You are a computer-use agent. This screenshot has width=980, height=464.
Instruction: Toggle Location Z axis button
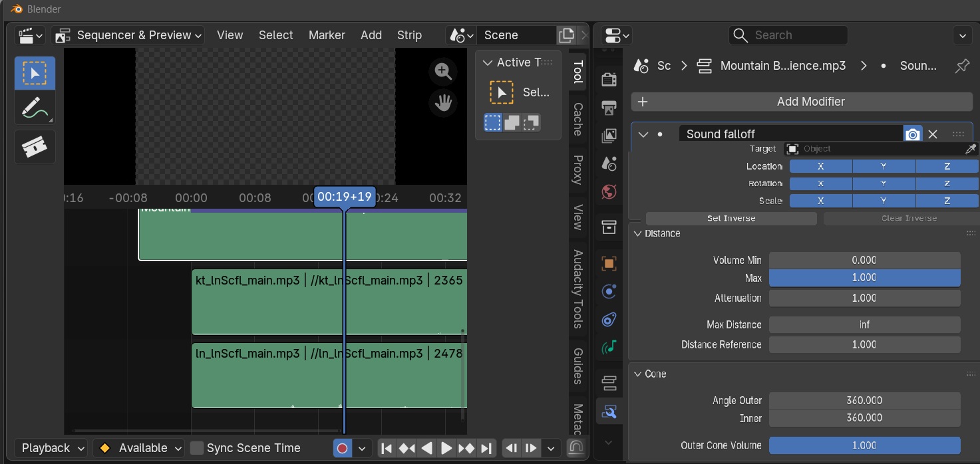(947, 166)
